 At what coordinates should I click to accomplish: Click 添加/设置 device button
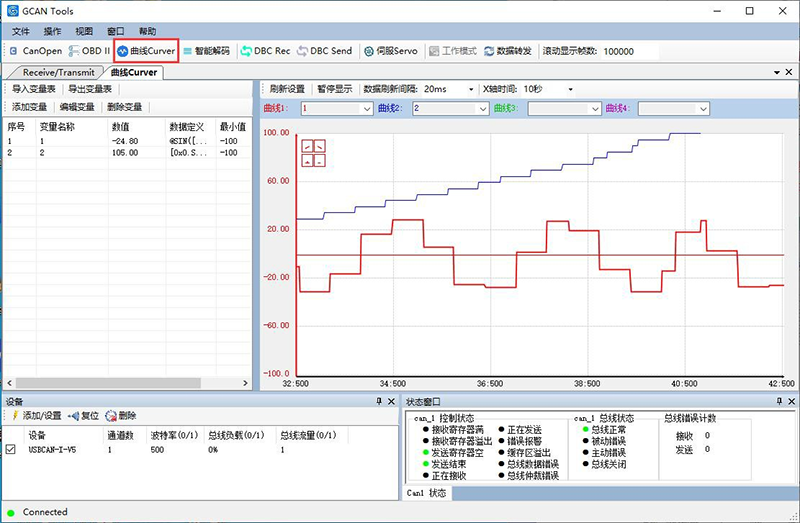pos(36,415)
